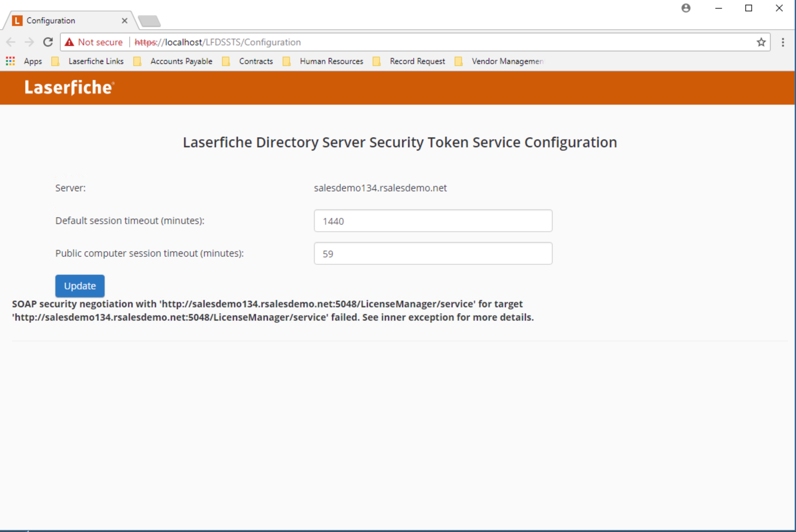796x532 pixels.
Task: Click the browser reload icon
Action: [x=48, y=42]
